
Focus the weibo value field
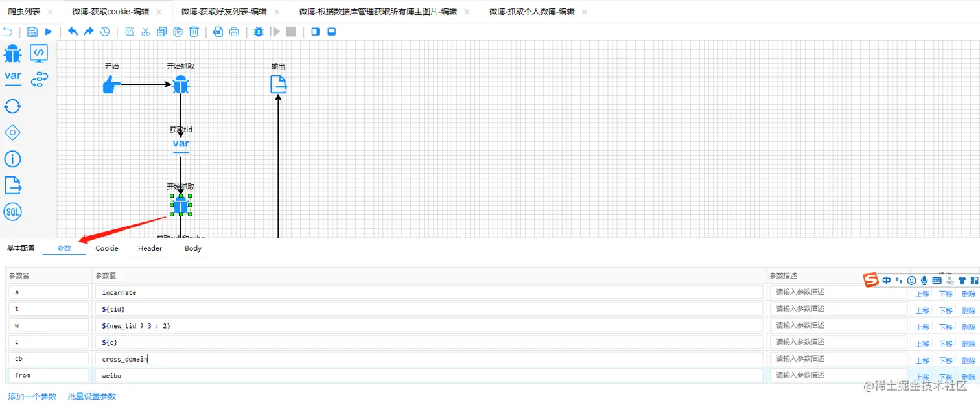(x=428, y=375)
